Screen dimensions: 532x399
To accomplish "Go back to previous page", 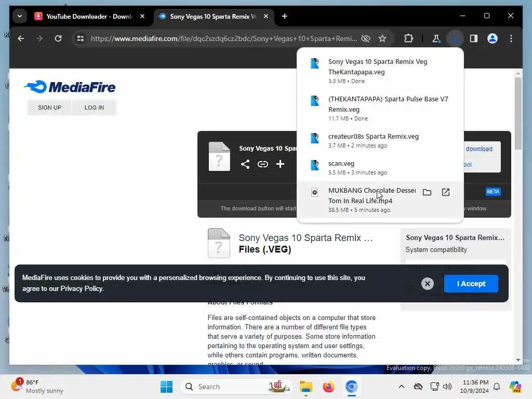I will coord(21,38).
